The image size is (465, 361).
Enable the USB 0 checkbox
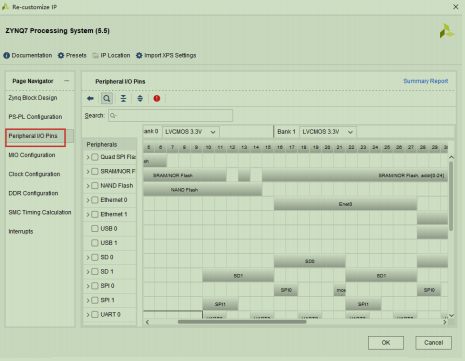pyautogui.click(x=95, y=228)
